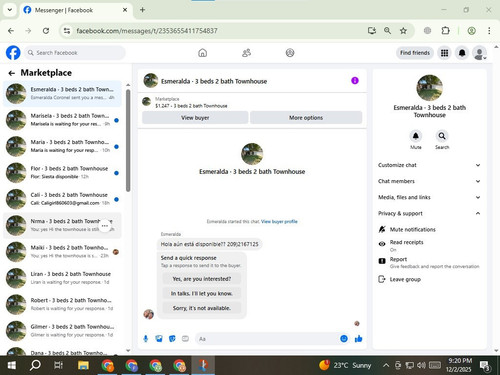Expand Media, files and links section
Viewport: 500px width, 375px height.
[429, 197]
